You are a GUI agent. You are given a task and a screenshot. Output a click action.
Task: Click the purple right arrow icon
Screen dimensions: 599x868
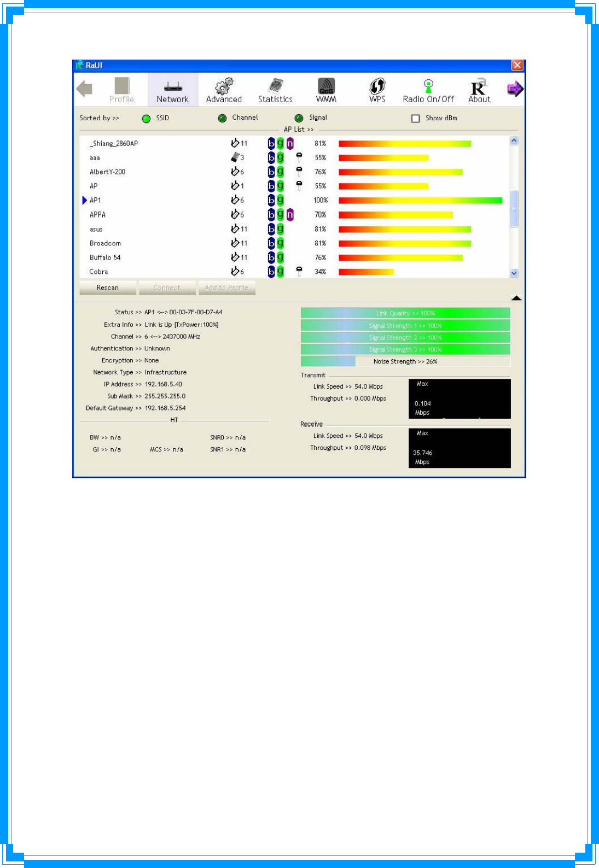pos(515,89)
